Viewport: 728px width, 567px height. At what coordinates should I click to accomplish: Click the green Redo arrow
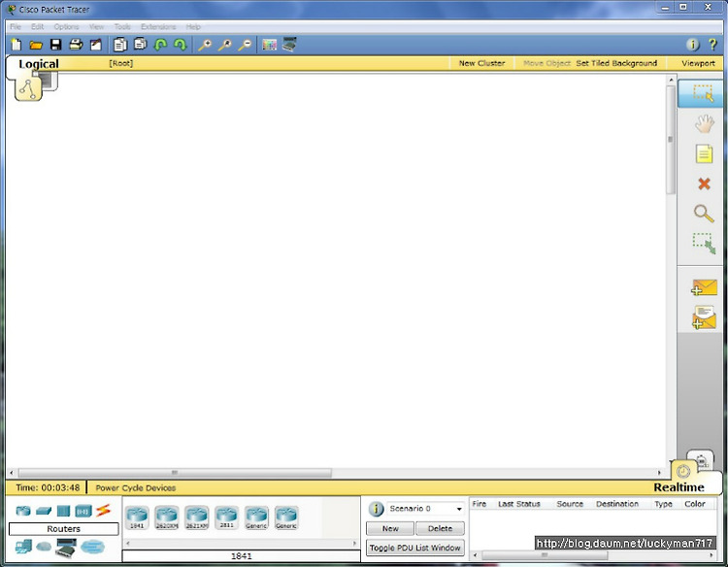pos(181,45)
